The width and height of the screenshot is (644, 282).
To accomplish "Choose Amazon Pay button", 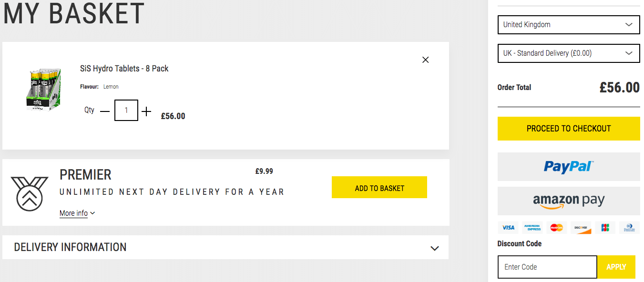I will pos(569,201).
